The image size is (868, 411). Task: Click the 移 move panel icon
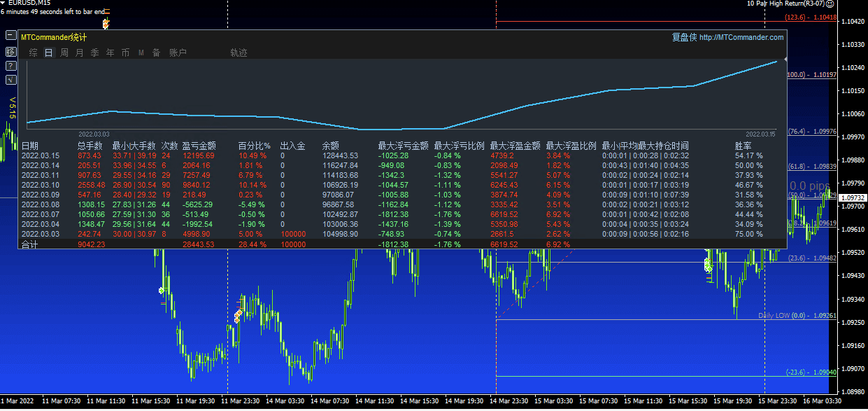click(x=10, y=51)
